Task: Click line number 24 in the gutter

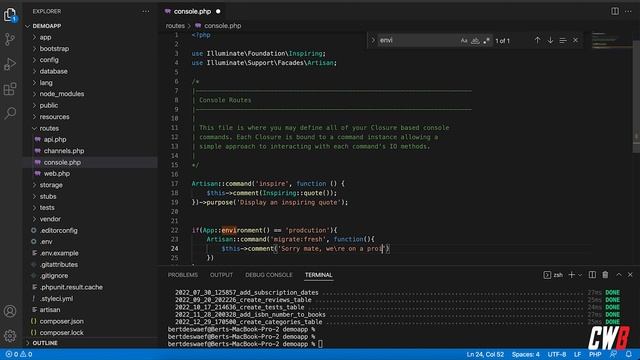Action: pos(175,249)
